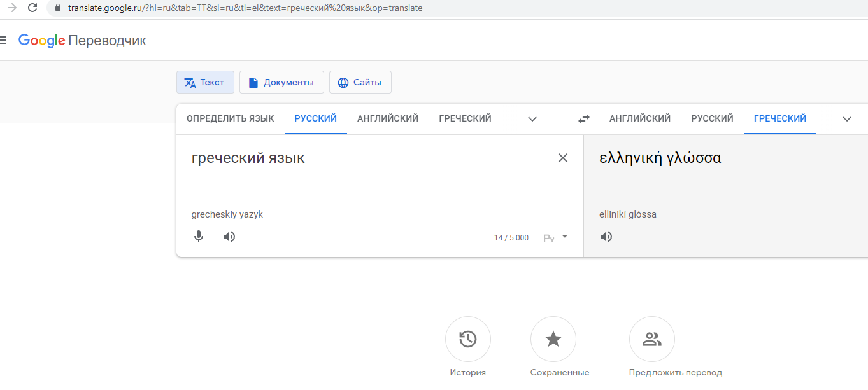Viewport: 868px width, 390px height.
Task: Click transliteration grecheskiy yazyk
Action: (227, 214)
